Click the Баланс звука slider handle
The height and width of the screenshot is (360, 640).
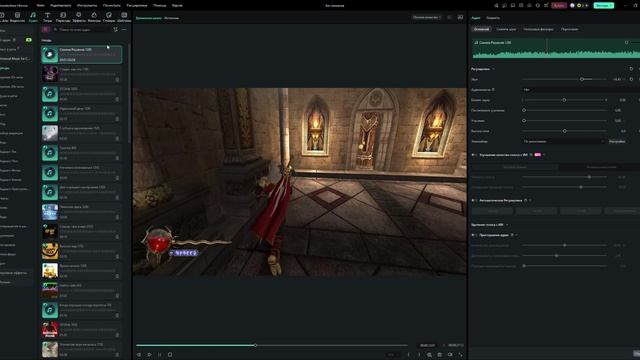click(x=564, y=100)
